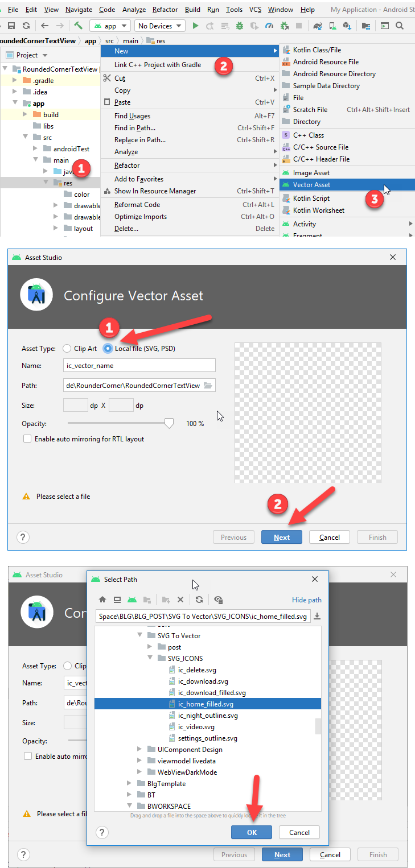
Task: Expand the UIComponent Design folder
Action: (140, 749)
